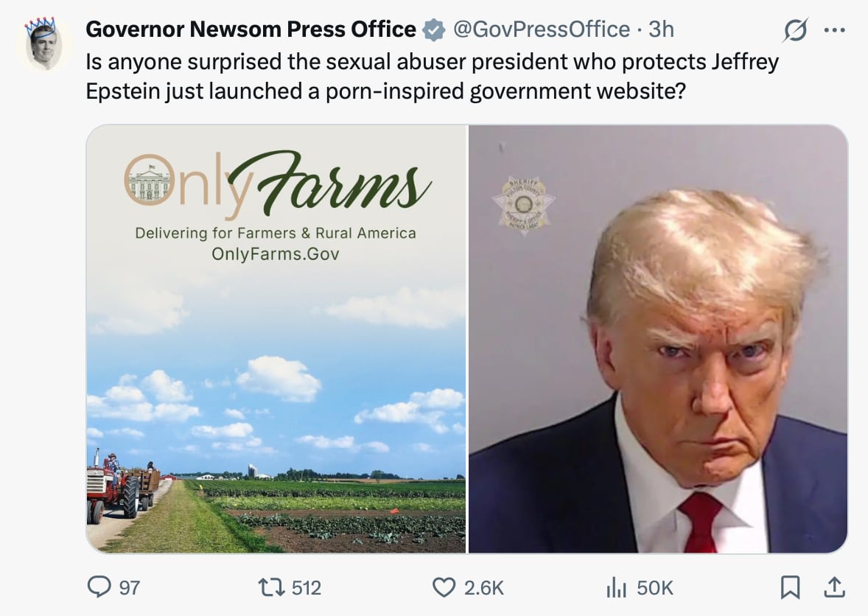
Task: Open the 3h timestamp link
Action: [x=661, y=29]
